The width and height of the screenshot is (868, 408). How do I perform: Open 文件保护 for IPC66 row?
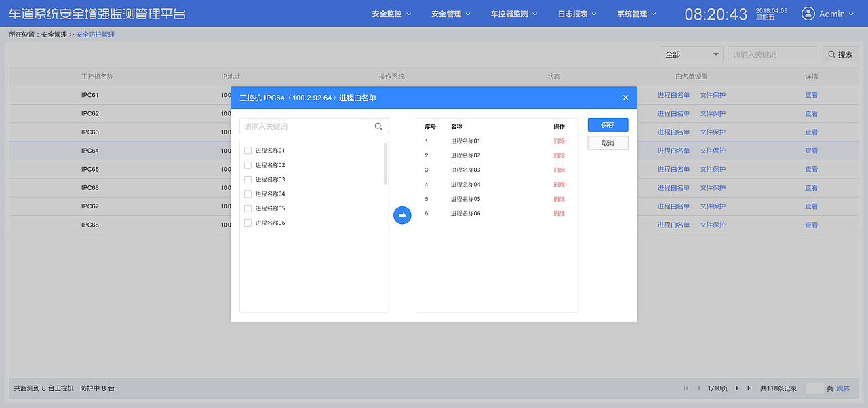point(713,188)
